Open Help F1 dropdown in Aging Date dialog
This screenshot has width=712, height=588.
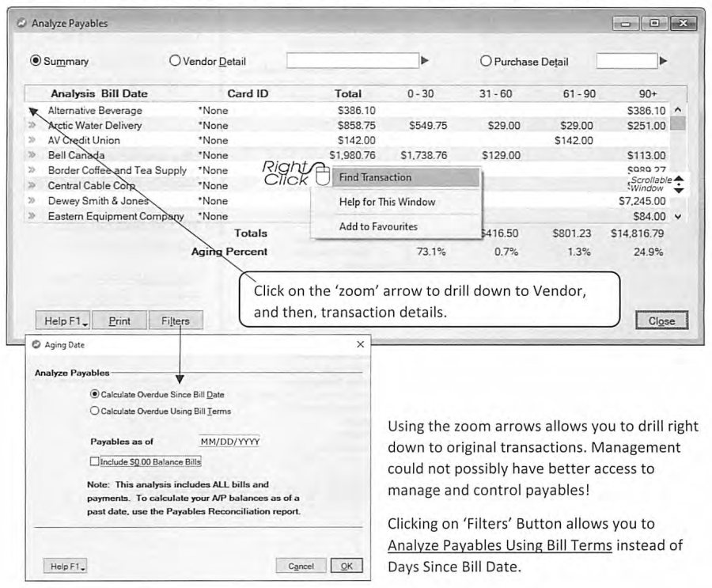pos(66,566)
